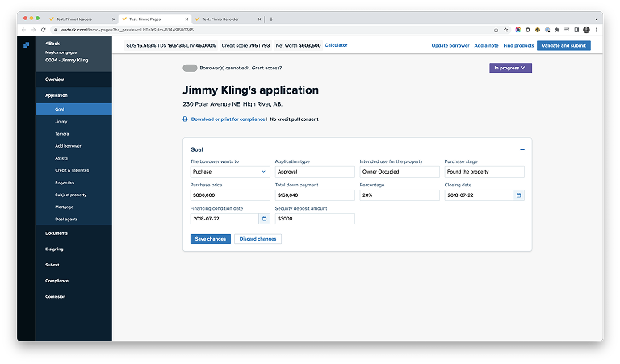Image resolution: width=620 pixels, height=364 pixels.
Task: Toggle the browser side panel icon
Action: 576,30
